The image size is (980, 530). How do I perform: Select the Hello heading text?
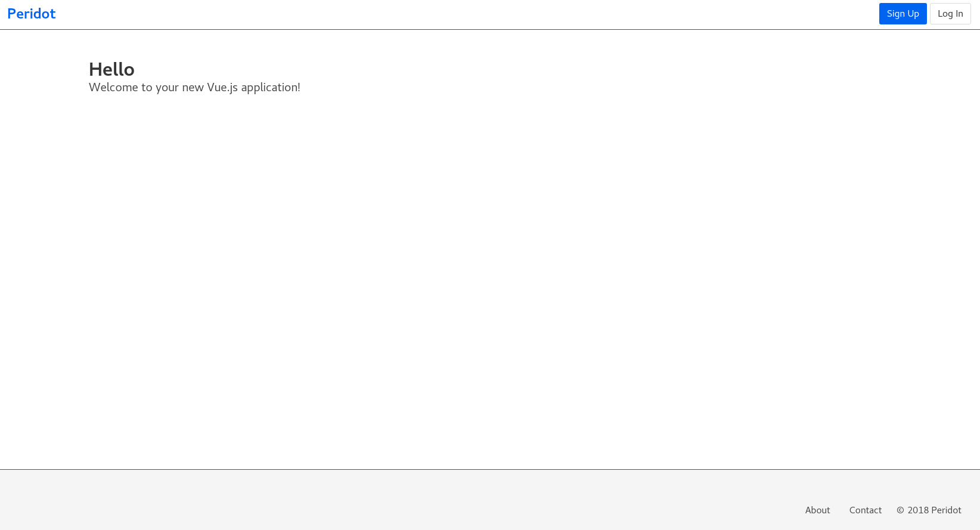[111, 69]
